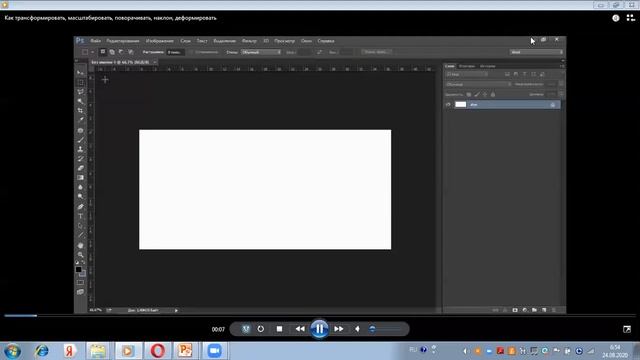This screenshot has width=640, height=360.
Task: Switch to the Layers panel tab
Action: click(x=450, y=66)
